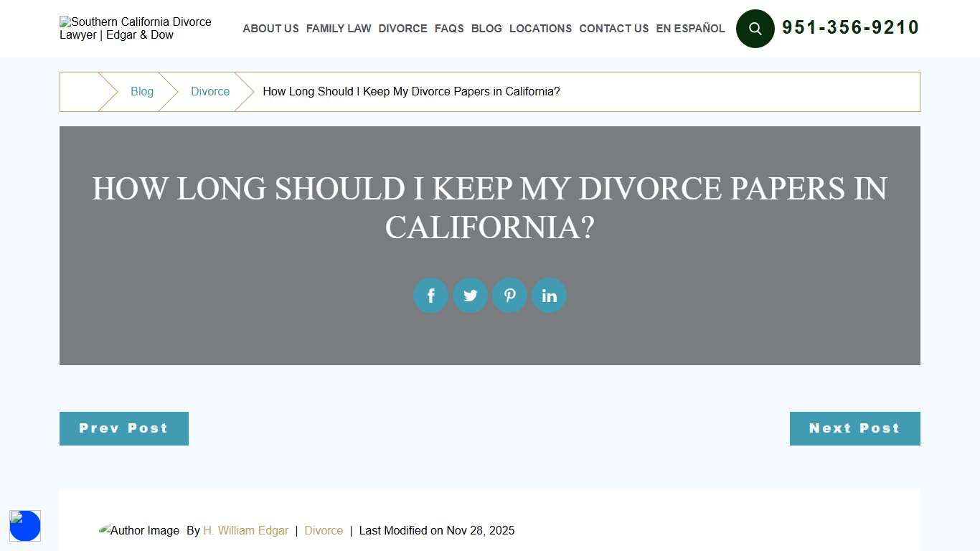Share the article on Twitter

[470, 295]
